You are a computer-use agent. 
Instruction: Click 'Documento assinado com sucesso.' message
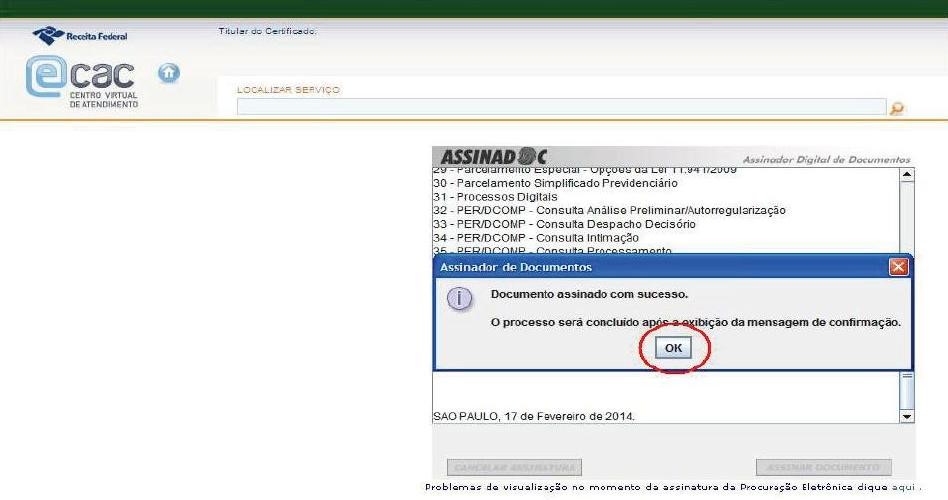click(x=589, y=294)
